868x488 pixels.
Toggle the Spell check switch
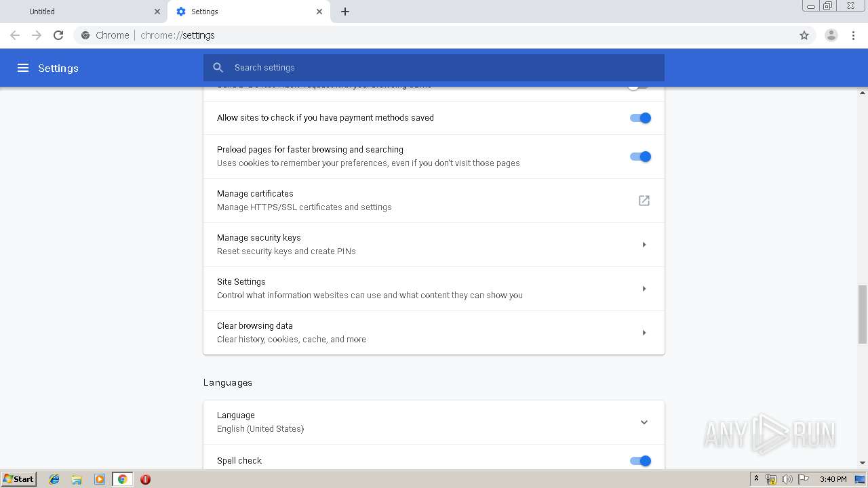[640, 461]
